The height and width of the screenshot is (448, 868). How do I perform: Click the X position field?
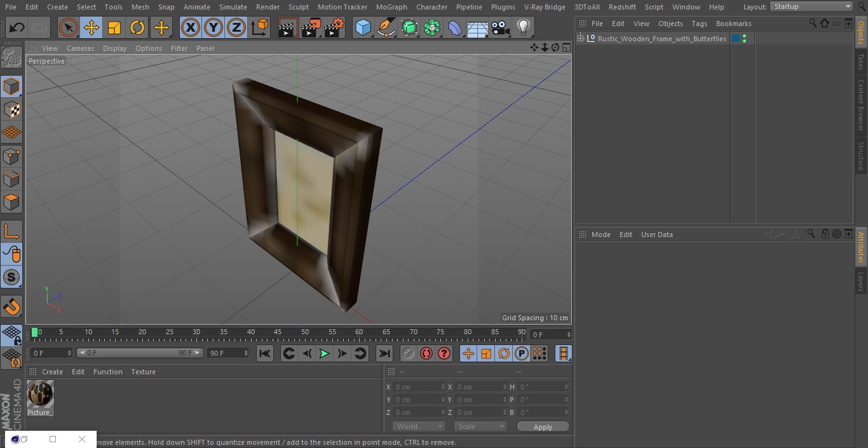[419, 387]
